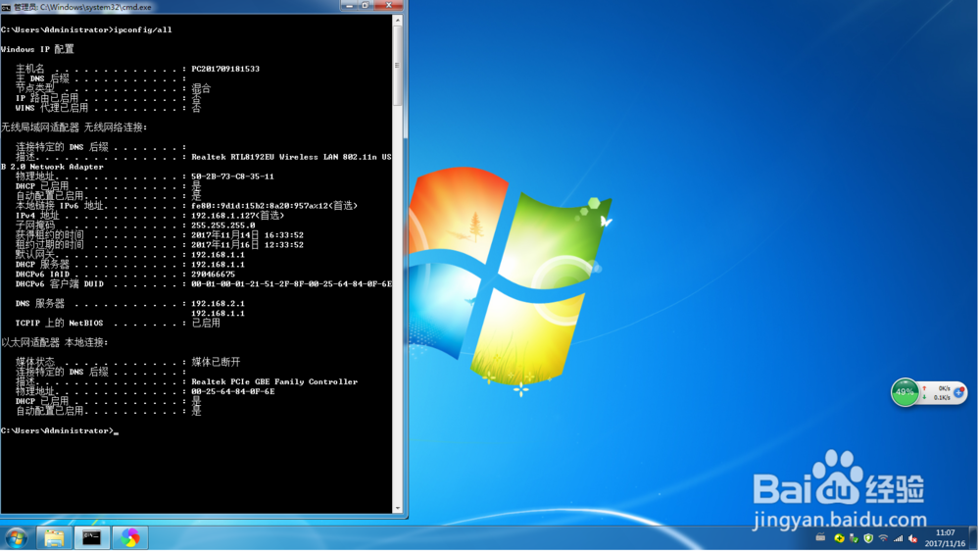Screen dimensions: 980x553
Task: Click the 'DHCP 服务器' value 192.168.1.1
Action: click(x=219, y=266)
